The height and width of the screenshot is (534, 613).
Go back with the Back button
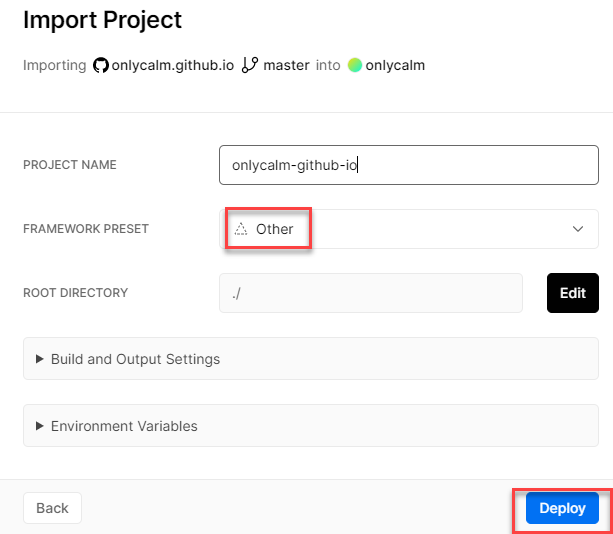point(52,508)
